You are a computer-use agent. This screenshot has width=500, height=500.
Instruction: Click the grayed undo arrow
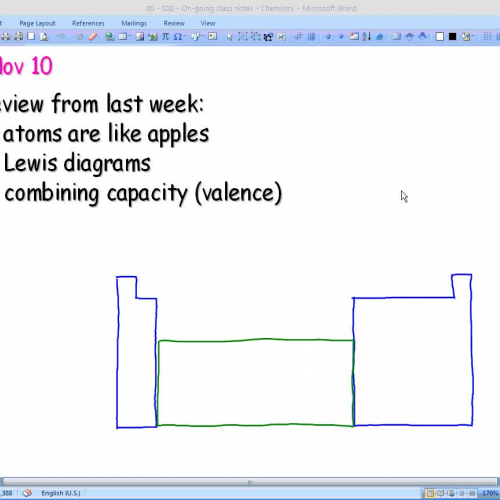61,37
